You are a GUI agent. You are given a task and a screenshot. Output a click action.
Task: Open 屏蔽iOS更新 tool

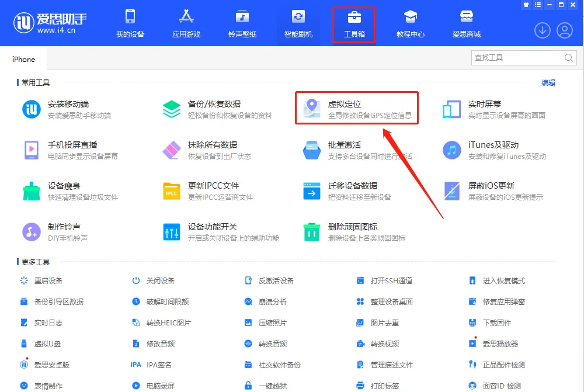[x=493, y=191]
